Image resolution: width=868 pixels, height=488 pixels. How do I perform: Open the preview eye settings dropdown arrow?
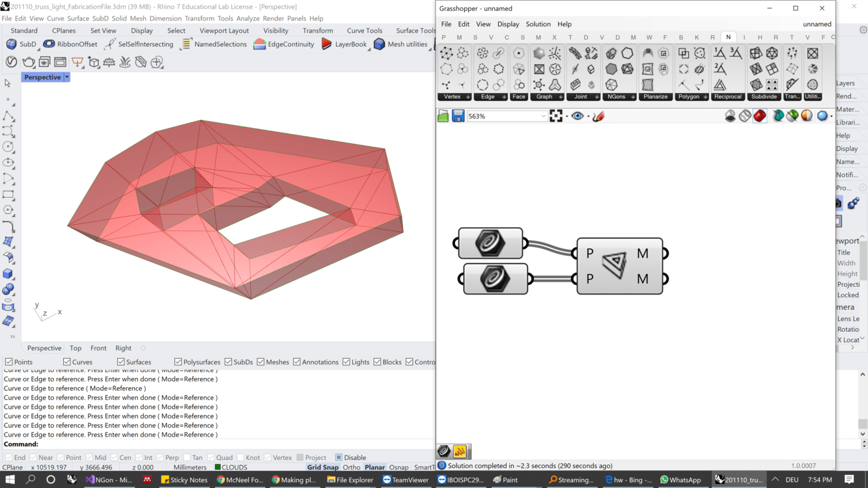[588, 116]
